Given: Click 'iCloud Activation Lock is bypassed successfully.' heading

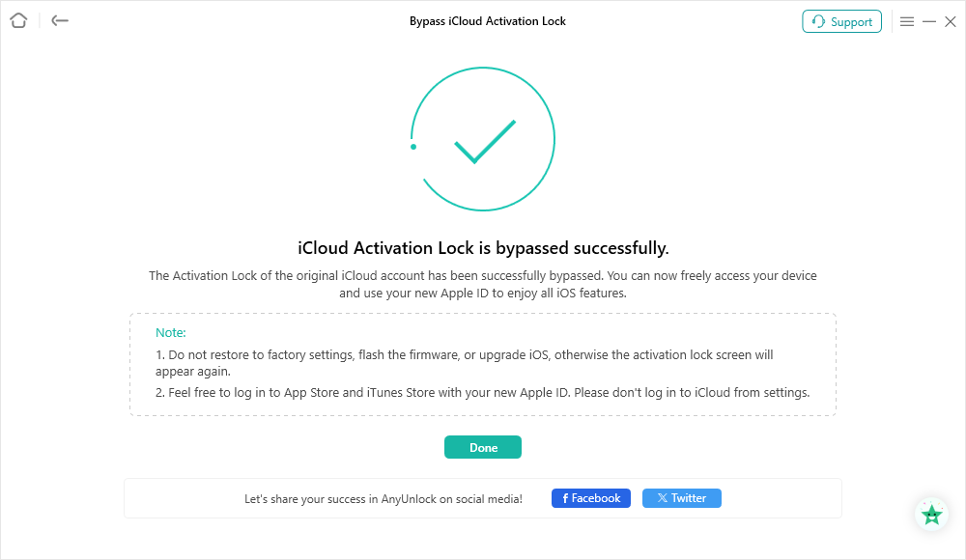Looking at the screenshot, I should tap(483, 248).
